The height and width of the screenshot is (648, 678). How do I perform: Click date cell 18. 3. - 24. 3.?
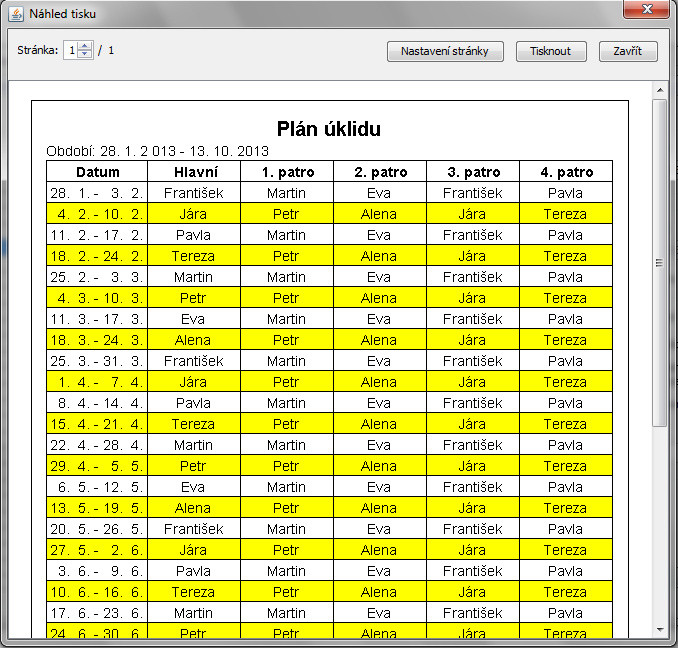click(97, 340)
